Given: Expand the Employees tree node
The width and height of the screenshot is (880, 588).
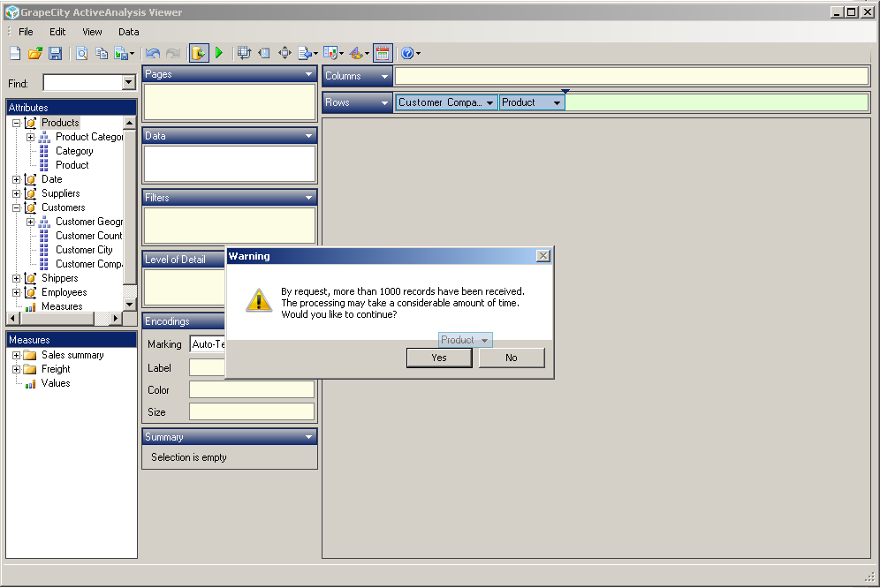Looking at the screenshot, I should coord(16,292).
